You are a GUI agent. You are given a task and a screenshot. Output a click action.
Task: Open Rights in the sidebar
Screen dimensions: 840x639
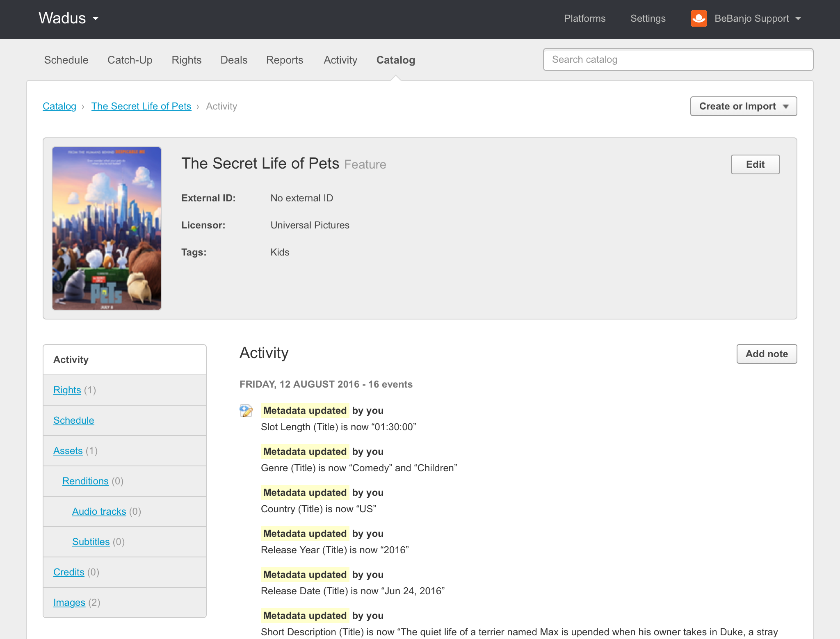pos(67,390)
